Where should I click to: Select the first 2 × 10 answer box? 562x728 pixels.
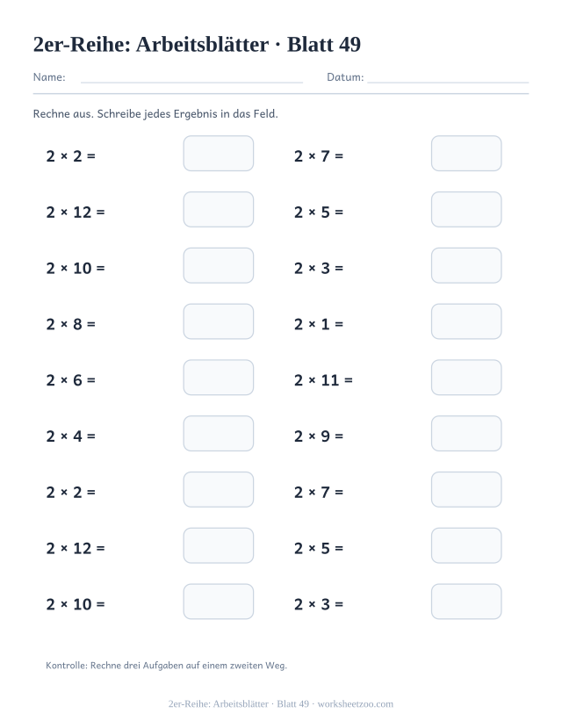click(x=219, y=265)
